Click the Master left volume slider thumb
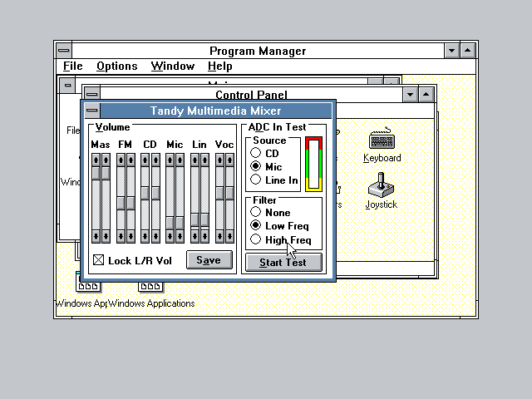Image resolution: width=532 pixels, height=399 pixels. [96, 173]
